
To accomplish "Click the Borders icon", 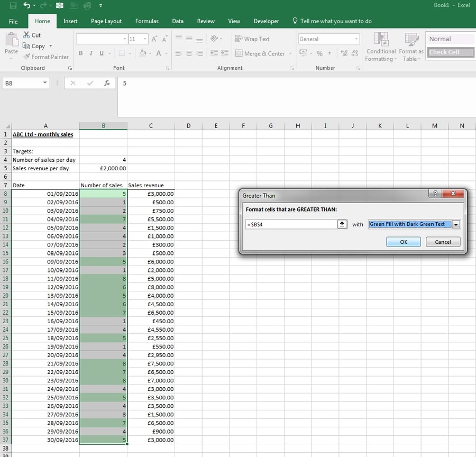I will pyautogui.click(x=122, y=53).
